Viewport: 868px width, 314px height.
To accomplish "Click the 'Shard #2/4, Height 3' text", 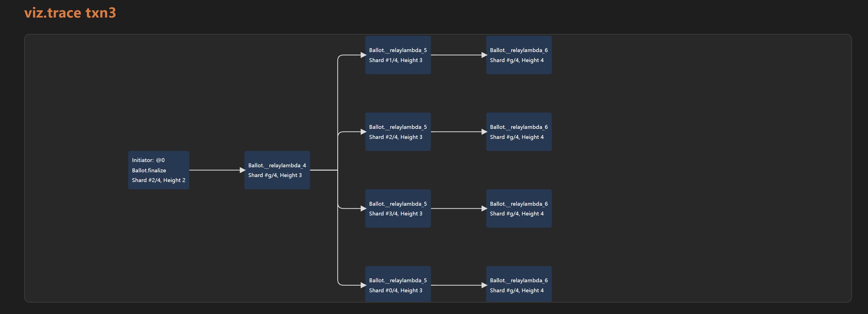I will pos(395,137).
